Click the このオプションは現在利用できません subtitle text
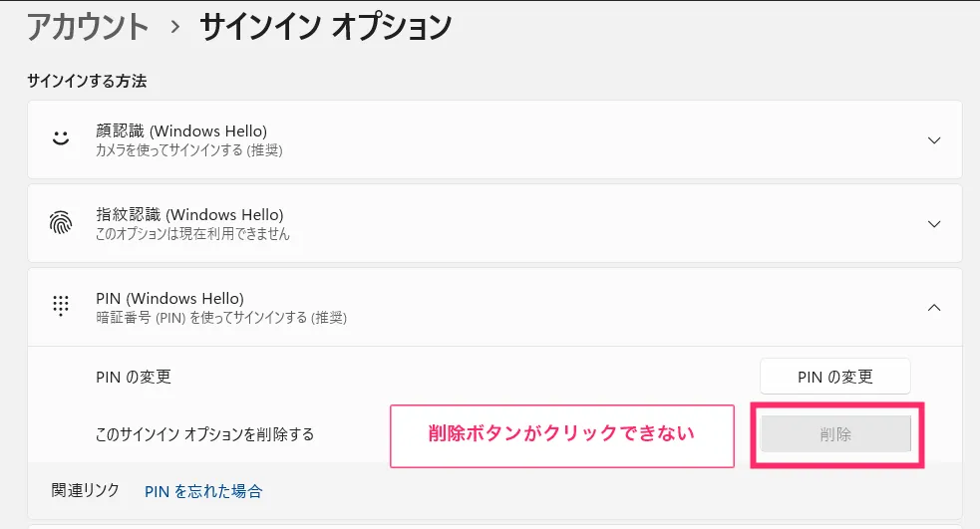The image size is (980, 529). (192, 234)
